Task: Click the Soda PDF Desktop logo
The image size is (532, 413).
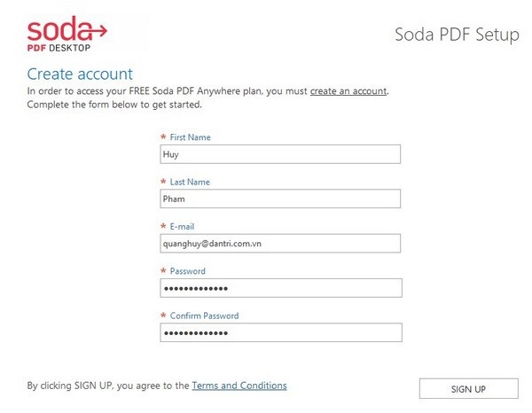Action: (x=67, y=34)
